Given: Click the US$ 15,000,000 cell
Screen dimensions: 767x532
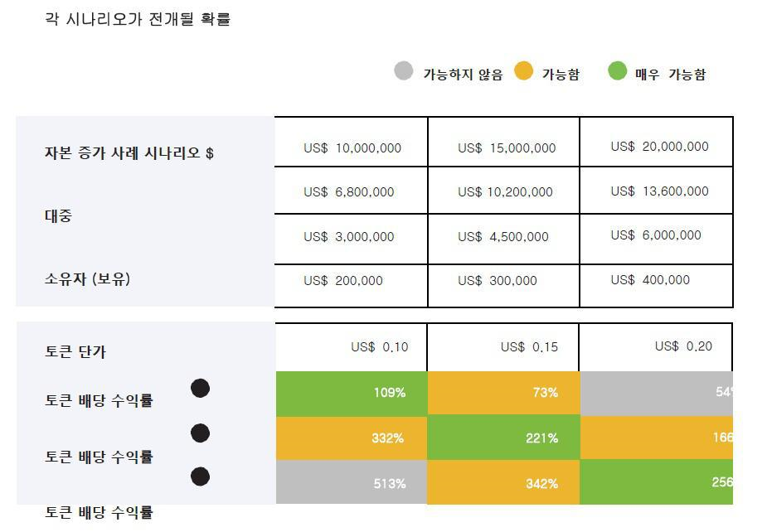Looking at the screenshot, I should coord(504,143).
